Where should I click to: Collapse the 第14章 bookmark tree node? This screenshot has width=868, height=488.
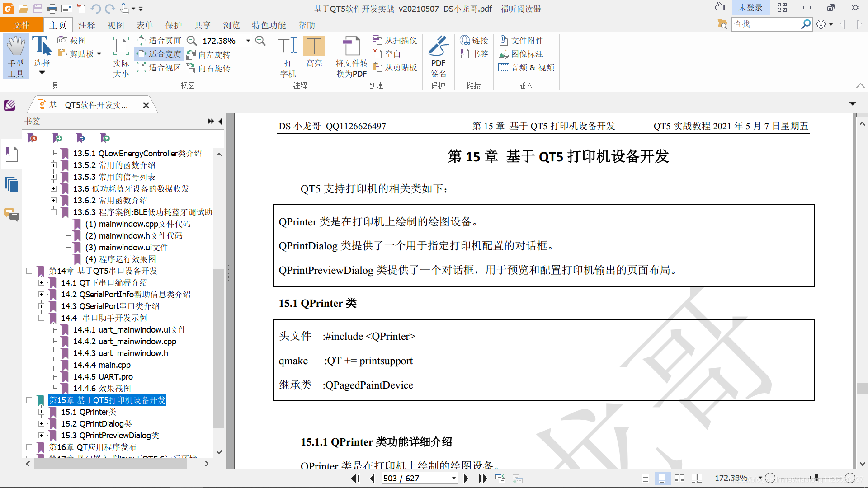tap(29, 271)
